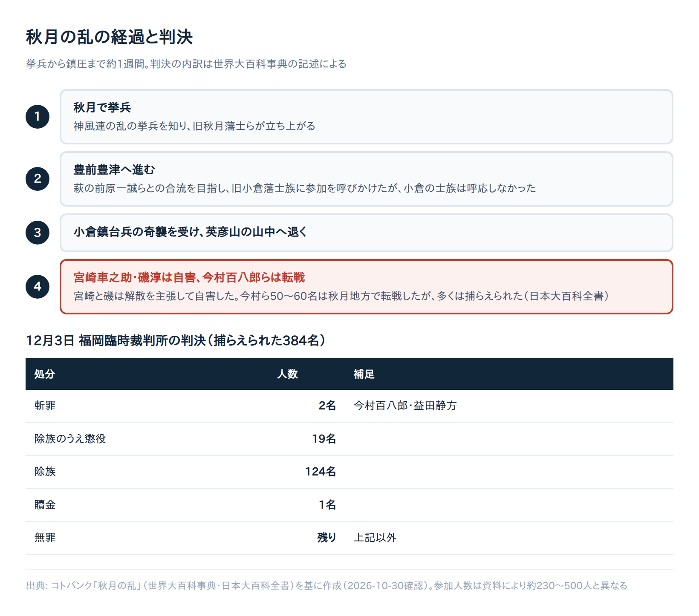Click the 除族 row label above 贖金
699x616 pixels.
click(45, 472)
